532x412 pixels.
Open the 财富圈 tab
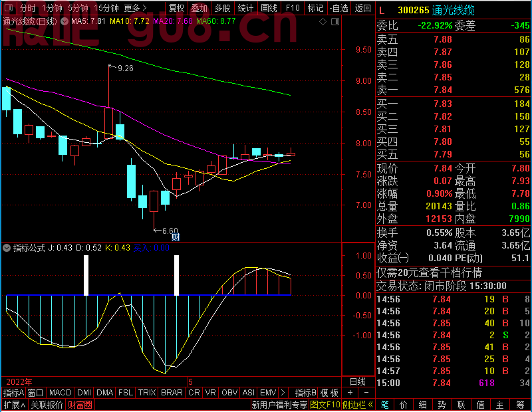click(80, 405)
